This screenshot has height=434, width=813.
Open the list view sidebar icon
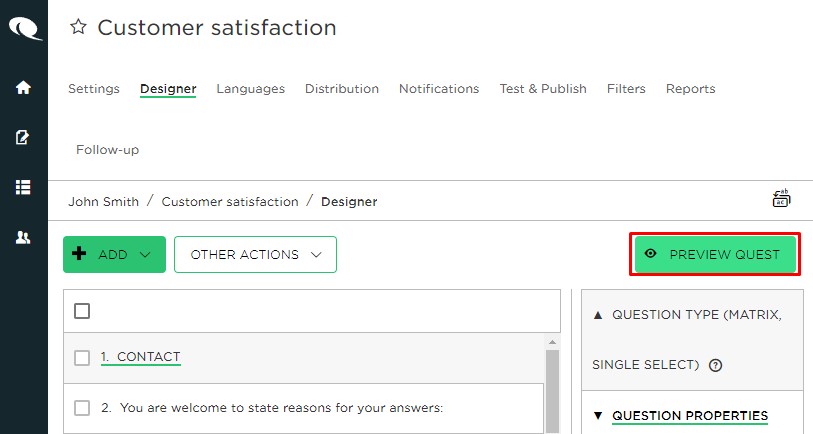[x=23, y=187]
